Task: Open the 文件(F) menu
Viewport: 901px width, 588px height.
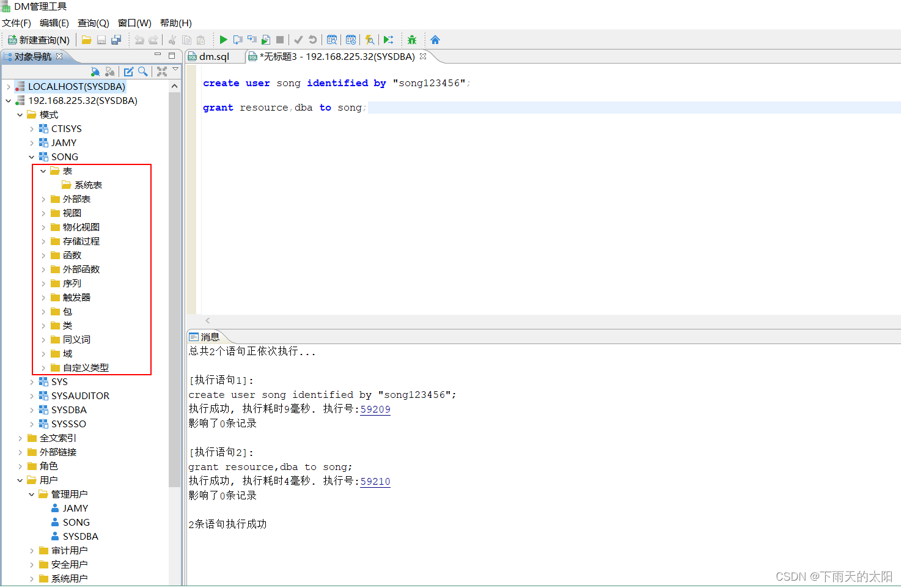Action: click(x=17, y=23)
